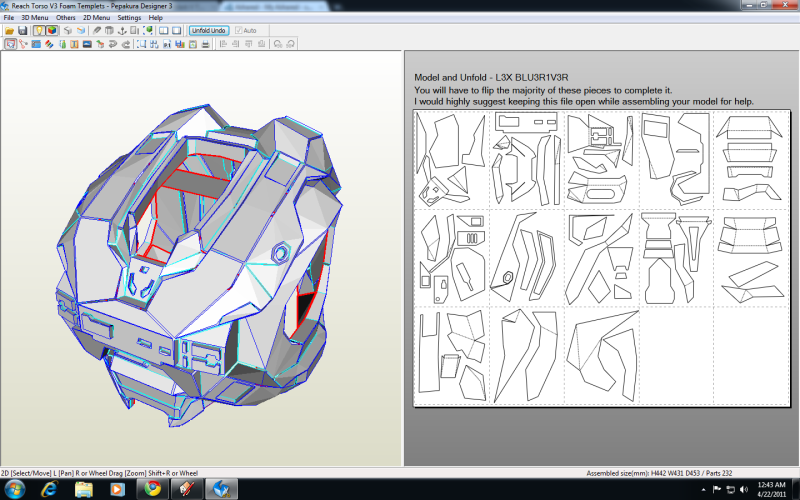Click the volume speaker tray icon

[x=744, y=489]
